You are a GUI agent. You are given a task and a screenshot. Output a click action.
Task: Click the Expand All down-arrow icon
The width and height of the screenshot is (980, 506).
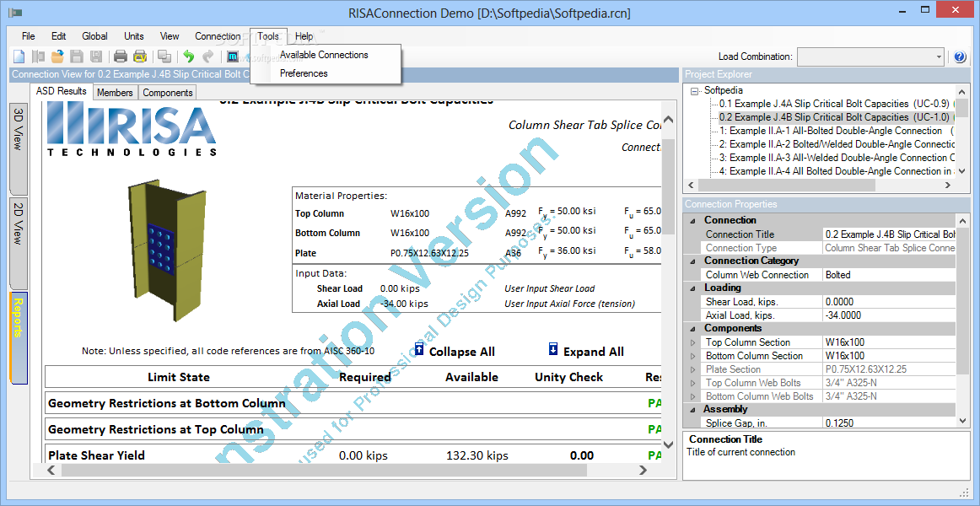(x=553, y=349)
